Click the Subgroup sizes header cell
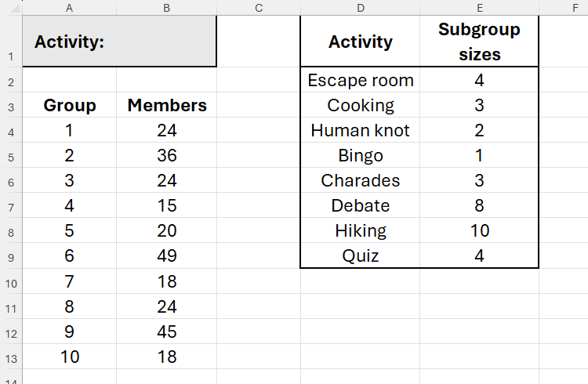The width and height of the screenshot is (588, 384). (479, 42)
